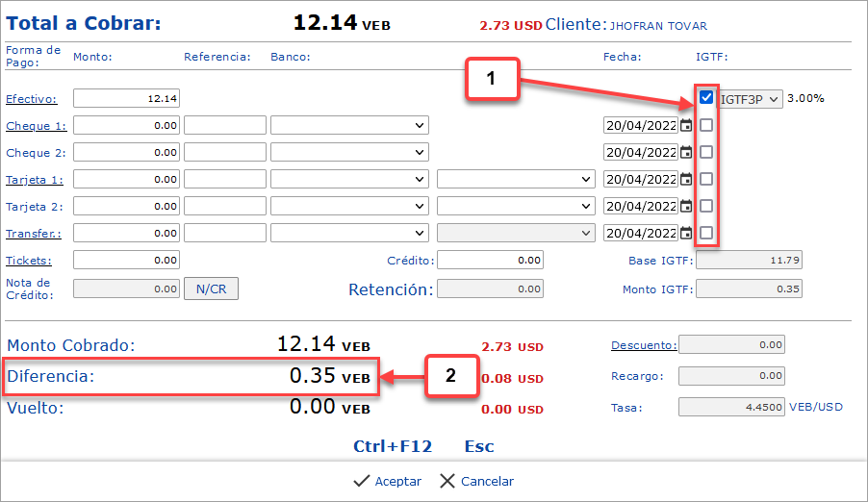Focus the Cheque 2 amount field
Screen dimensions: 868x502
(126, 152)
